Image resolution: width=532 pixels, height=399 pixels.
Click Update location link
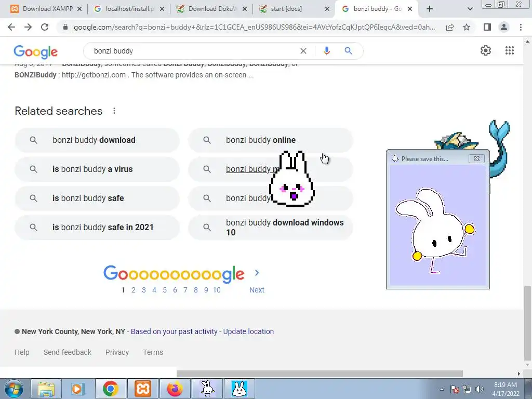pyautogui.click(x=248, y=331)
